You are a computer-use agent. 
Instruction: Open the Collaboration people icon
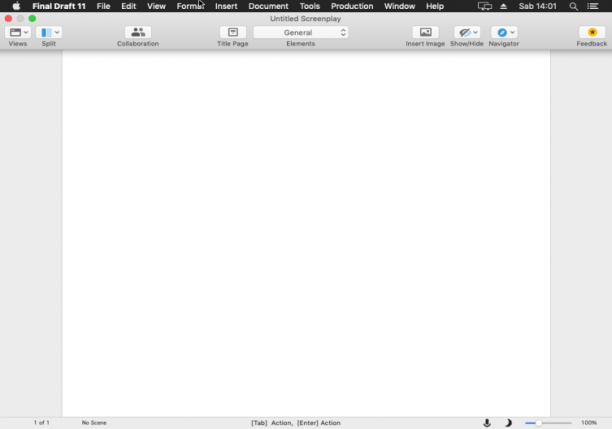click(138, 32)
